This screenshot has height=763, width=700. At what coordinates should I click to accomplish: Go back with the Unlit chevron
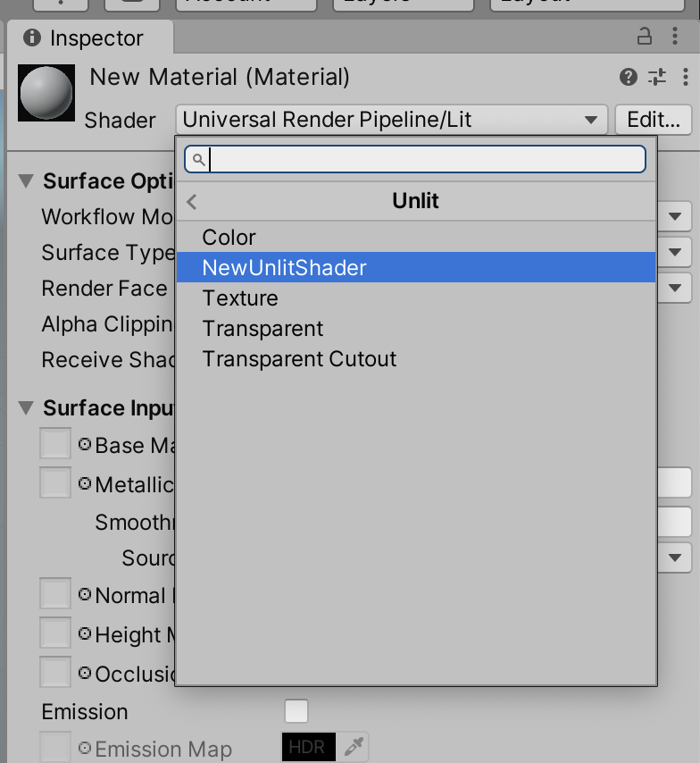pos(192,201)
